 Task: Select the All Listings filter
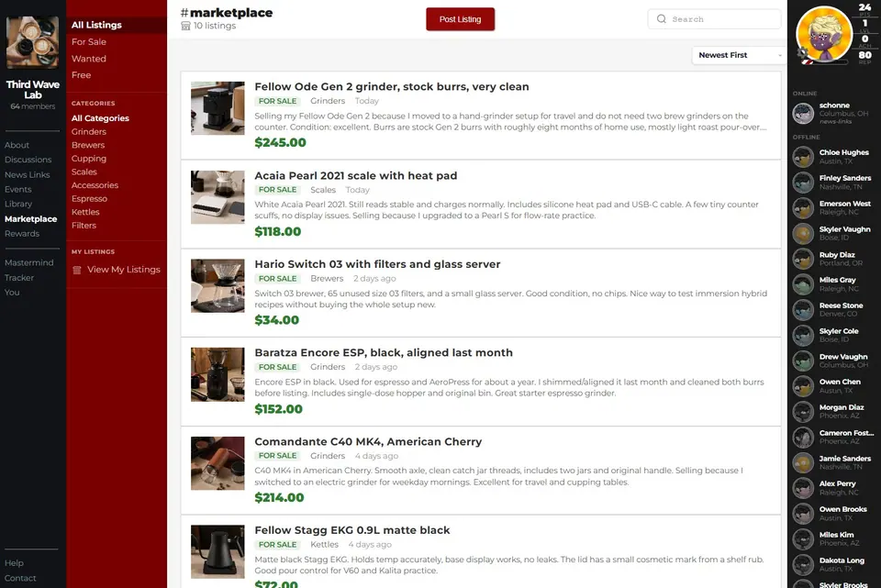click(117, 25)
